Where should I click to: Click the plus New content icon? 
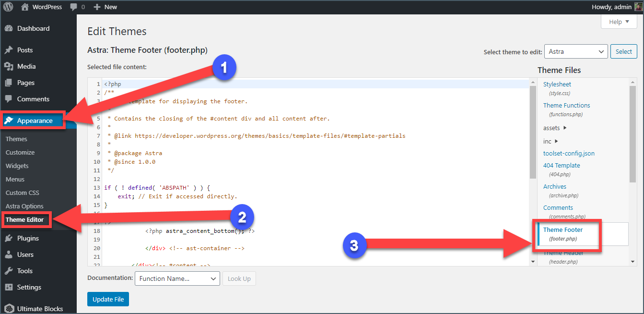[x=97, y=7]
